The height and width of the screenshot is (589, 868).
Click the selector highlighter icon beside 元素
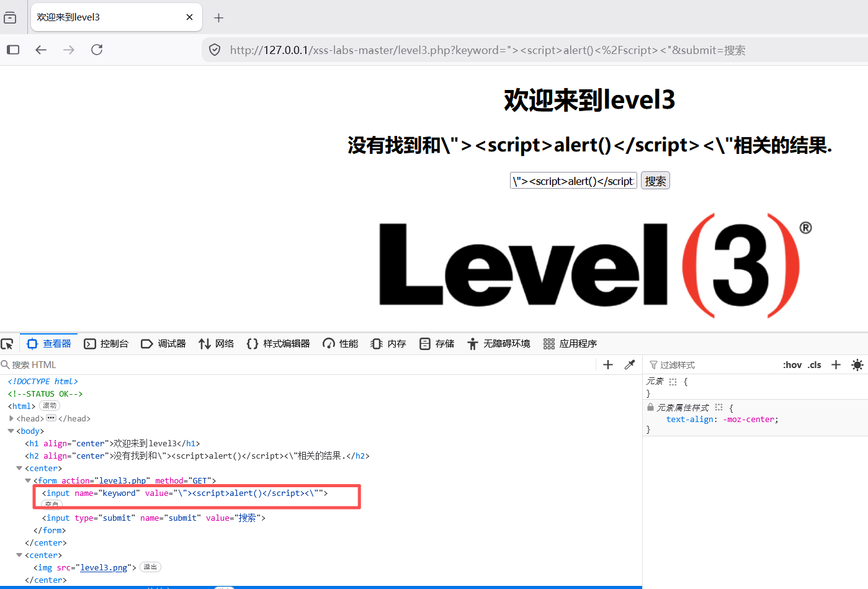pos(673,382)
